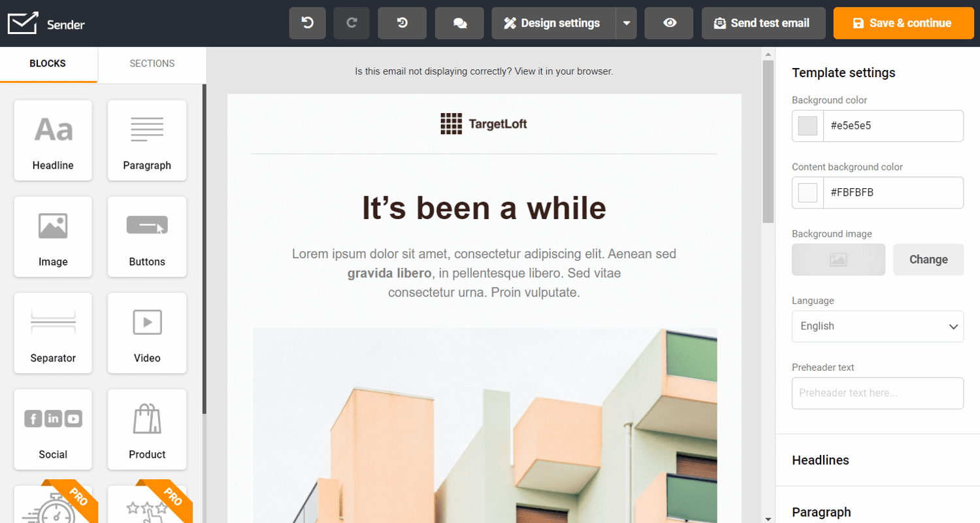Open the Background color swatch

coord(808,126)
